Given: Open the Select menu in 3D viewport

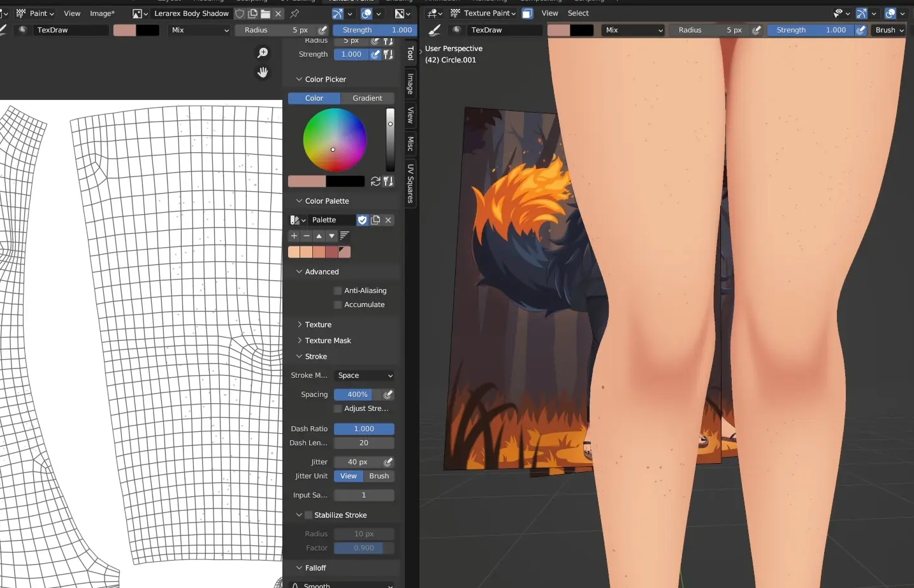Looking at the screenshot, I should tap(578, 13).
